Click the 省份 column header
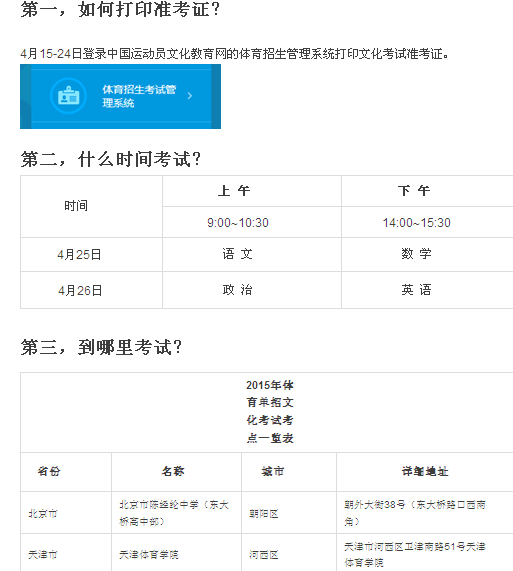Screen dimensions: 513x571 [x=66, y=472]
